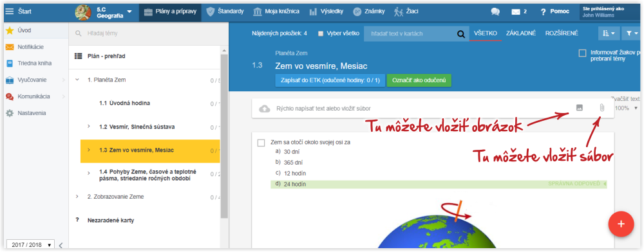Screen dimensions: 644x252
Task: Click the cloud upload icon
Action: pos(265,109)
